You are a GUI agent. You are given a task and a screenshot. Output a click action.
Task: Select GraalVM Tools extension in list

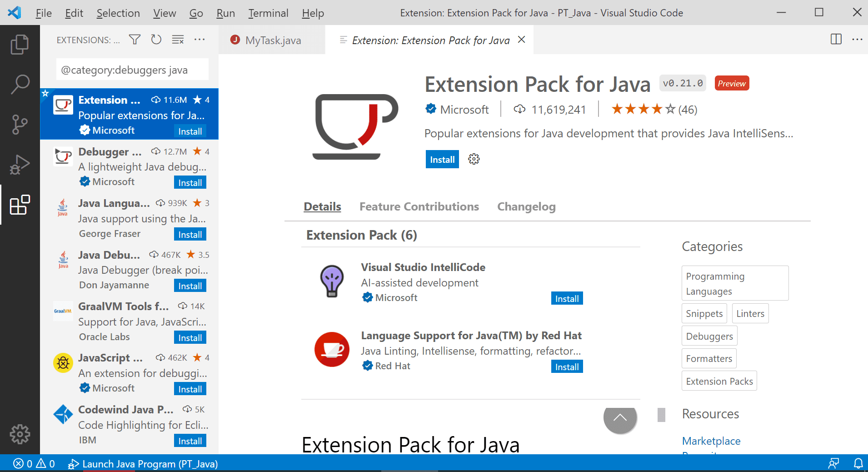[129, 321]
